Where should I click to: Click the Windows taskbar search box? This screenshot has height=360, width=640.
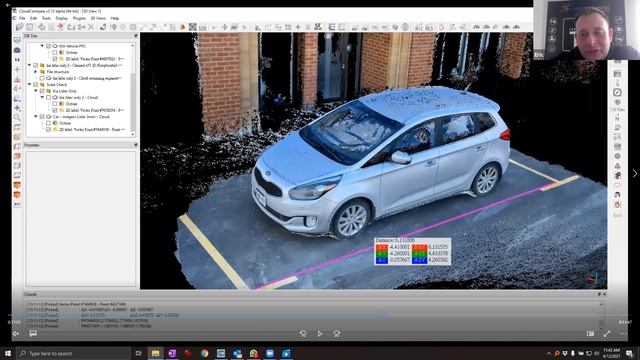pyautogui.click(x=73, y=353)
